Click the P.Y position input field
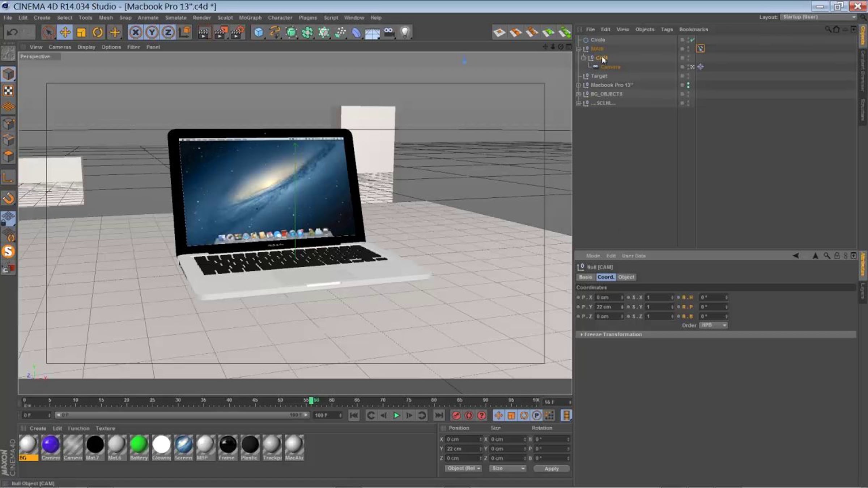This screenshot has height=488, width=868. 609,307
